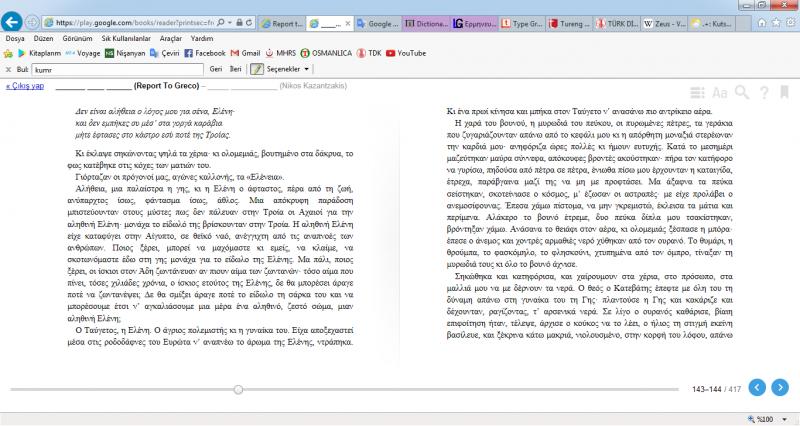This screenshot has width=800, height=426.
Task: Open the address bar dropdown arrow
Action: (x=230, y=23)
